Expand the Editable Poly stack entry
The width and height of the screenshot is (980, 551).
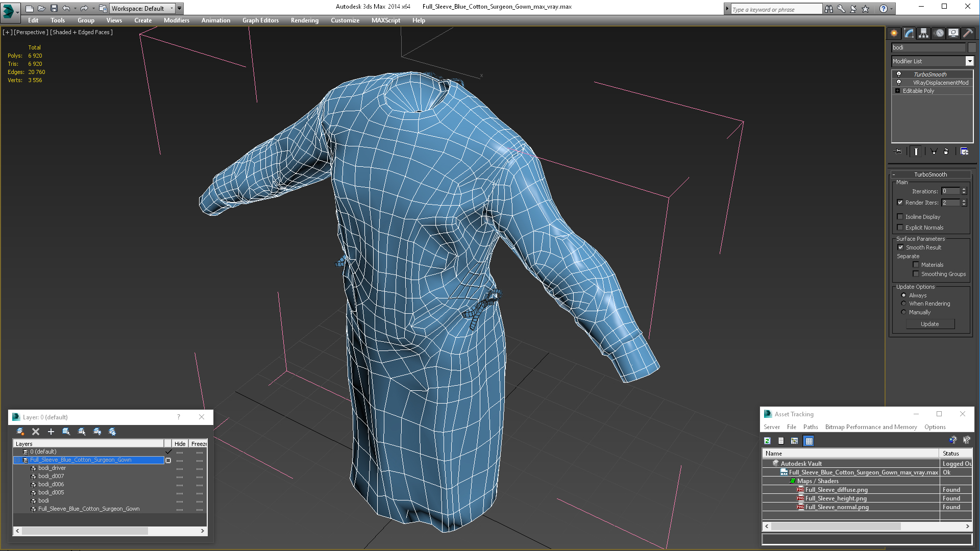point(897,91)
